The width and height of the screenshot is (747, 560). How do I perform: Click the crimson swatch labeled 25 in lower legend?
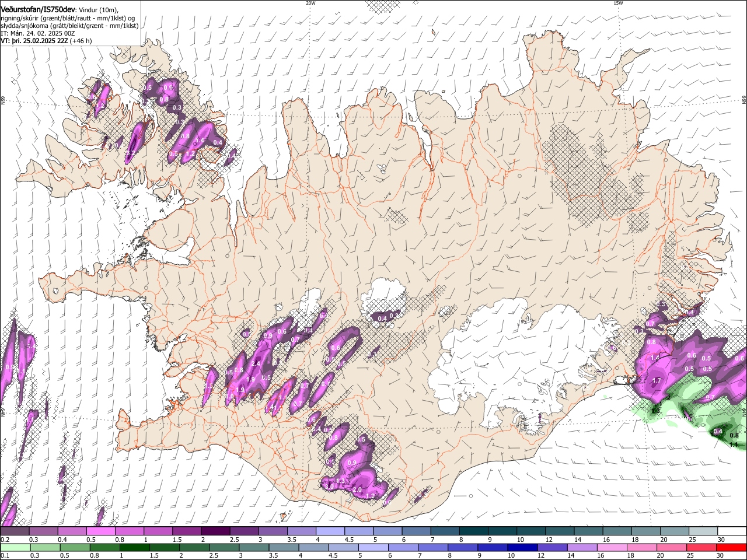701,548
